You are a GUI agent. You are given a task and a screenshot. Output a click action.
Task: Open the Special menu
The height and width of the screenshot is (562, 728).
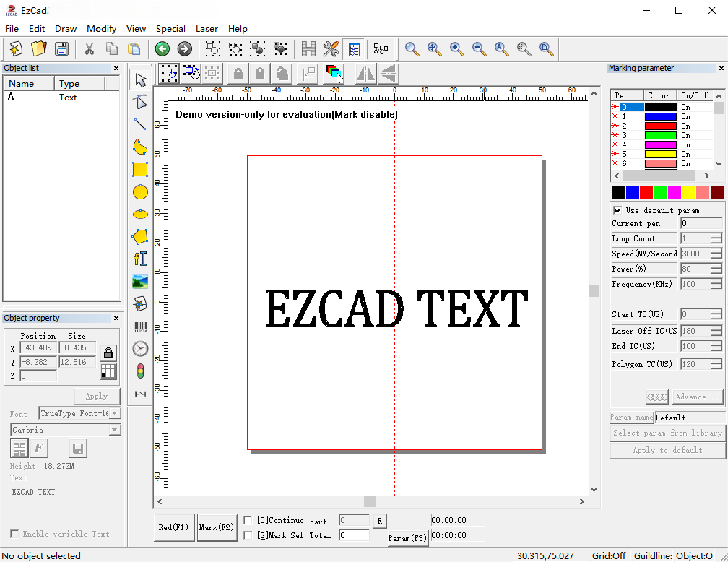(x=170, y=29)
